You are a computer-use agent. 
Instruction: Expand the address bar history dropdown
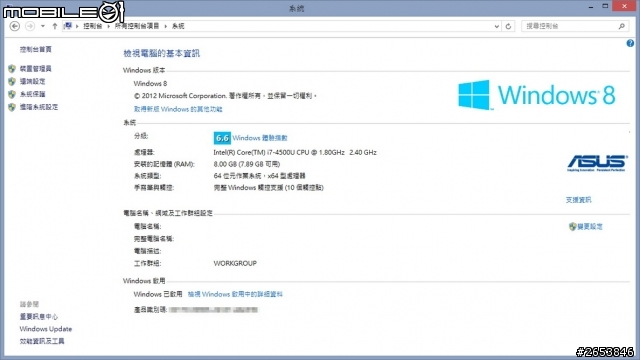496,27
